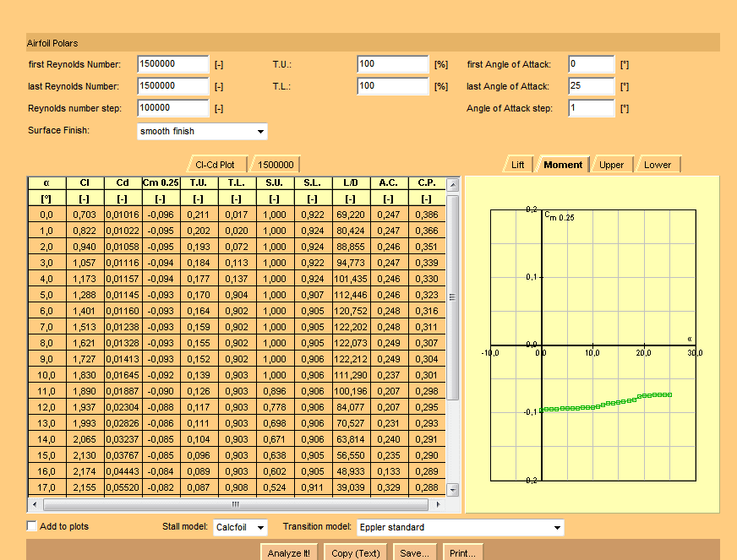The height and width of the screenshot is (560, 737).
Task: Select the Moment plot tab
Action: coord(562,165)
